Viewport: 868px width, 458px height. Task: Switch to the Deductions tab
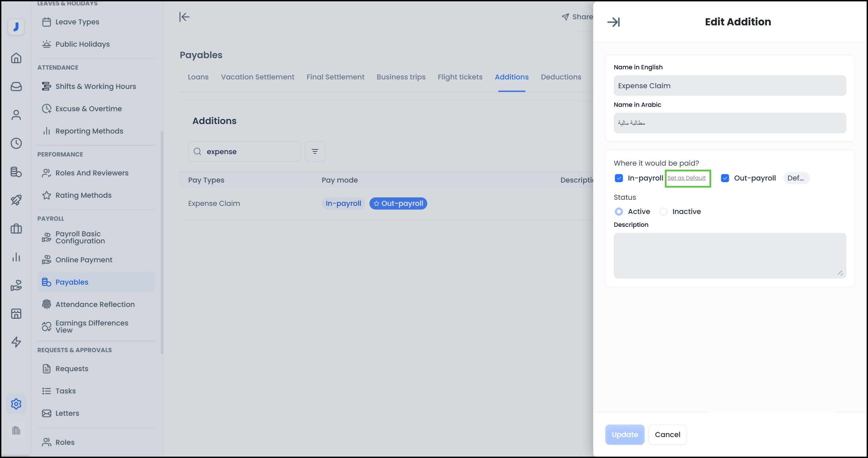pos(561,77)
